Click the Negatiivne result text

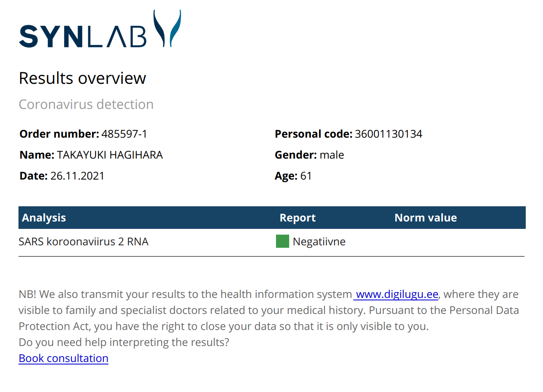click(319, 242)
